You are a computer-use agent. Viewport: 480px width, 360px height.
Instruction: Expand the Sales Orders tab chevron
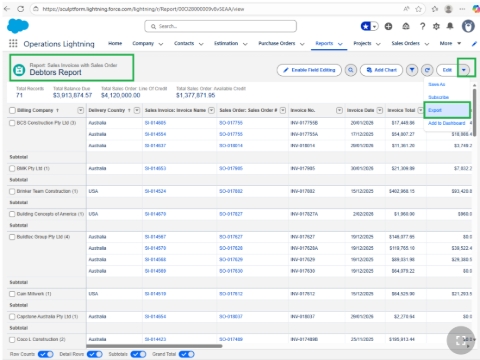point(427,44)
